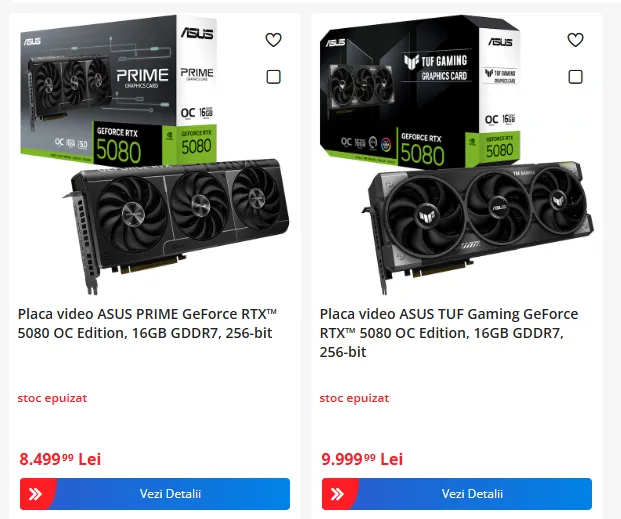The image size is (621, 519).
Task: Tick compare checkbox for ASUS TUF Gaming 5080
Action: pos(575,77)
